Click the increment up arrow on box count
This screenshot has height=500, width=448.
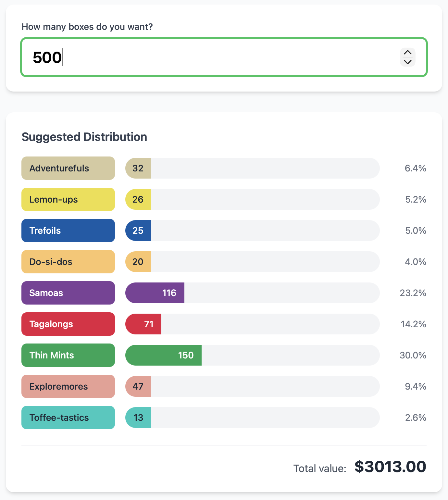[x=407, y=53]
